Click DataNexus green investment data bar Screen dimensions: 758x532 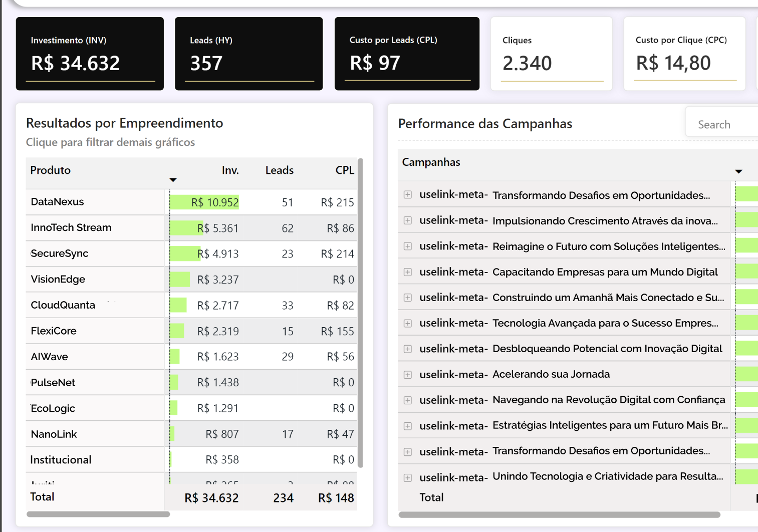pos(204,202)
